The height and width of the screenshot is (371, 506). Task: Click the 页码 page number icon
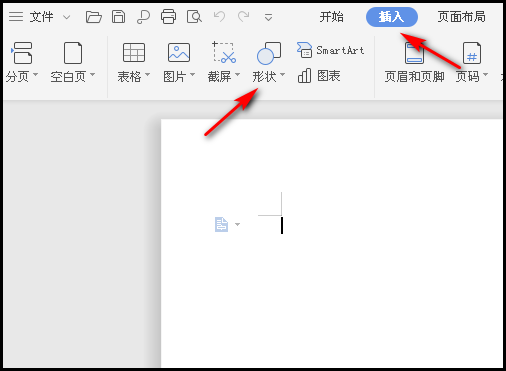coord(472,53)
